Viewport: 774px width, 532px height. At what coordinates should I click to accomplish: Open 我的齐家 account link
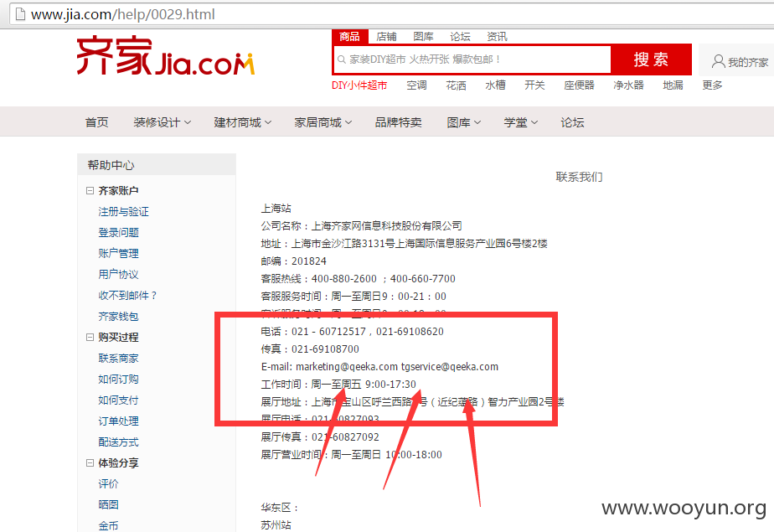point(748,62)
